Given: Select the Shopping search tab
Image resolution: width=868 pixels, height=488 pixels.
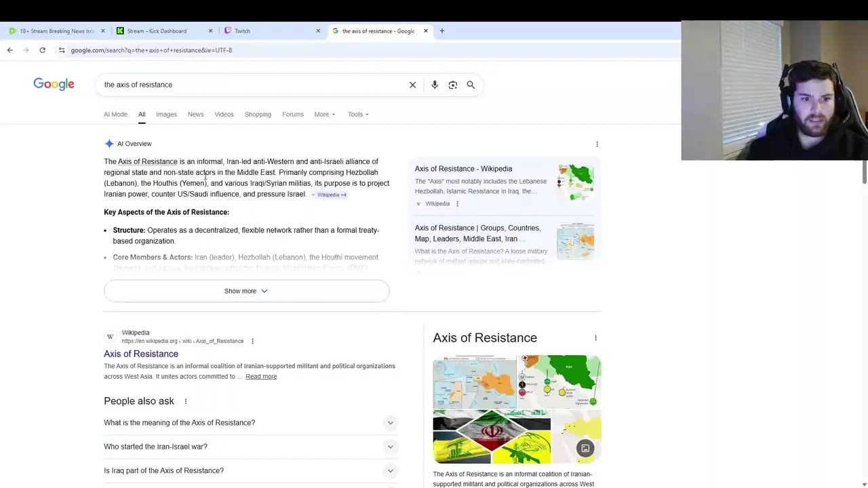Looking at the screenshot, I should pos(258,114).
